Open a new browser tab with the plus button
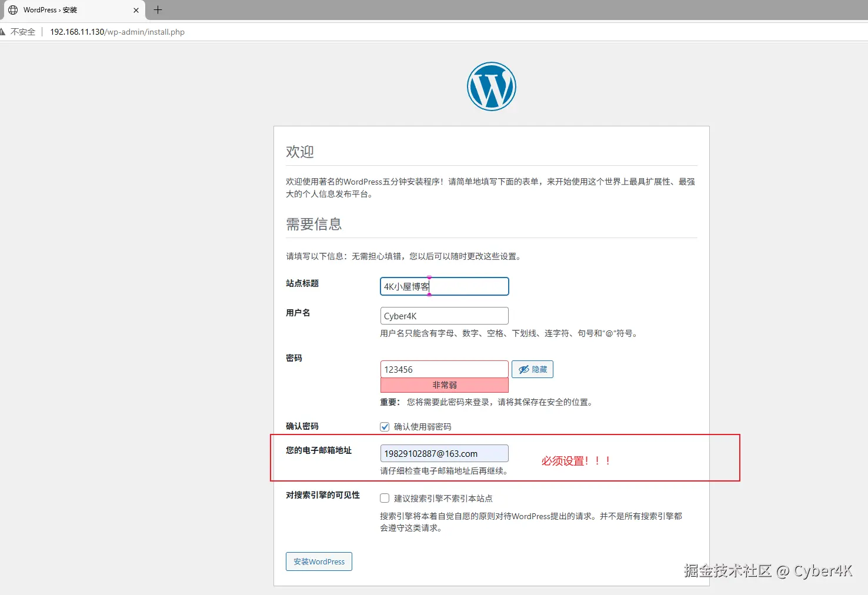Screen dimensions: 868x595 [x=158, y=10]
